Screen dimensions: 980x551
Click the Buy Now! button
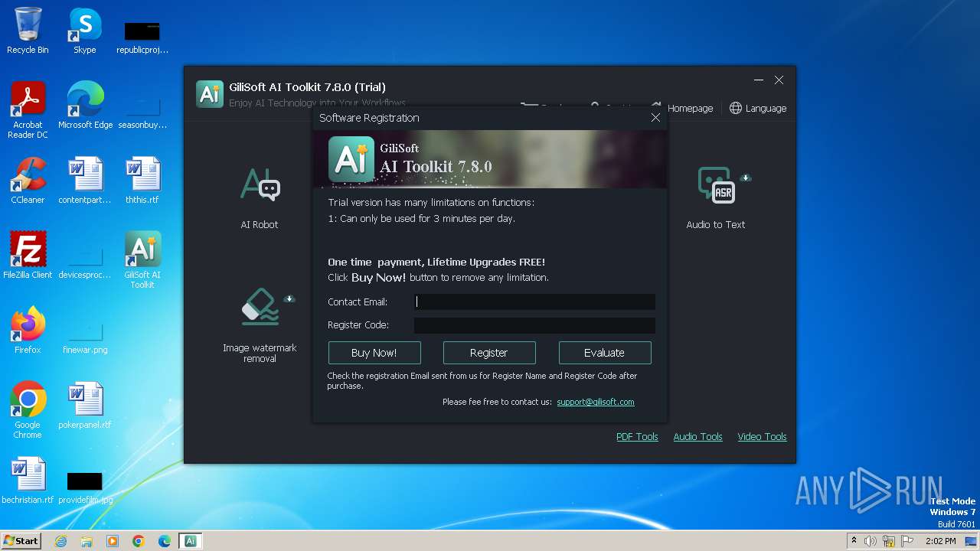pos(374,353)
